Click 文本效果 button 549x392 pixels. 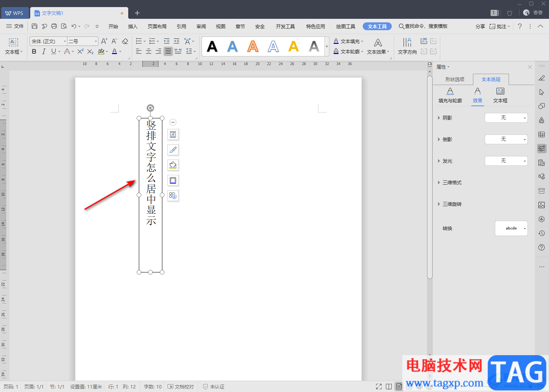378,46
